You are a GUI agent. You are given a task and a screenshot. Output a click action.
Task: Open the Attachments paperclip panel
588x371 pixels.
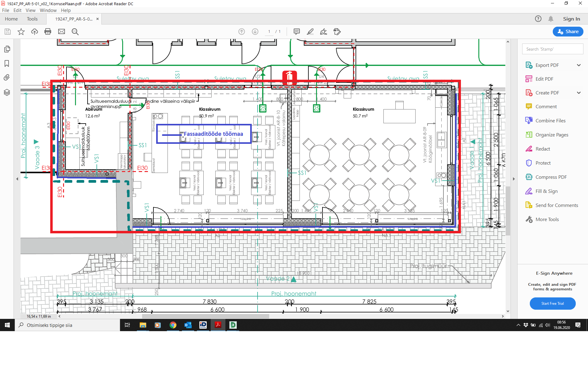pos(7,77)
